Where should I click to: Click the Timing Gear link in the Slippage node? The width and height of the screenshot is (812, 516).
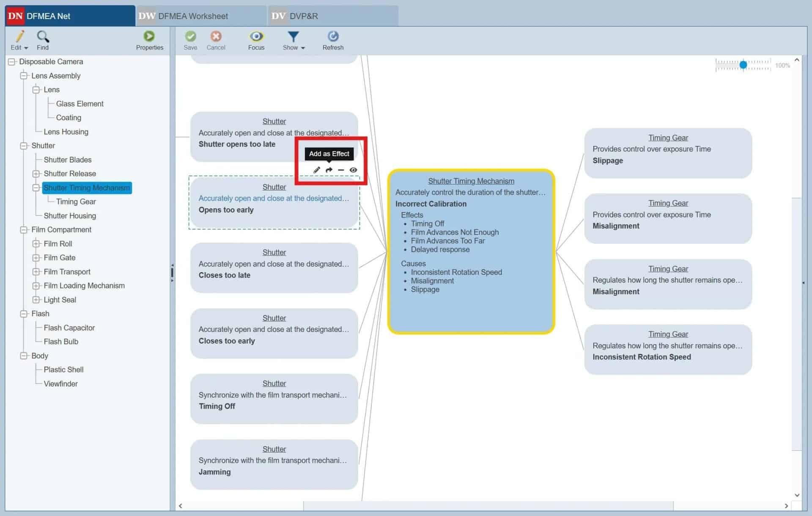(668, 138)
